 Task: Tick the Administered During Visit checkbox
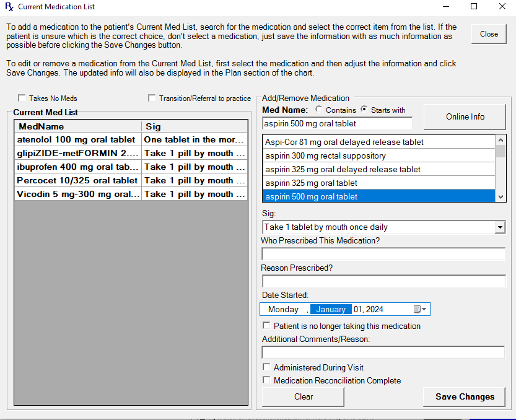click(267, 367)
